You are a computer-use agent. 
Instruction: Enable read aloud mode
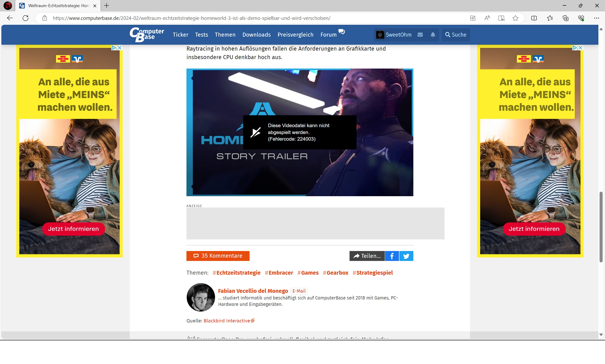[487, 18]
